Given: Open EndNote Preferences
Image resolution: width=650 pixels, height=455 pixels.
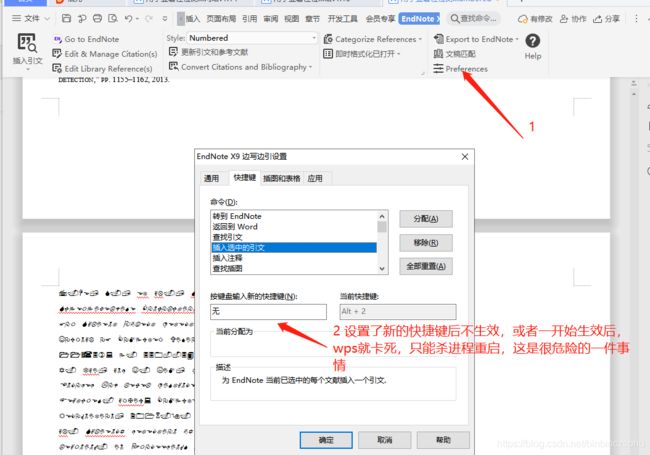Looking at the screenshot, I should [461, 69].
